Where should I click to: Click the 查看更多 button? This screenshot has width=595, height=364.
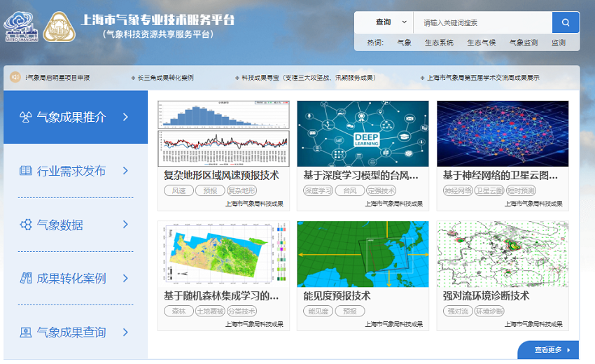pos(548,350)
